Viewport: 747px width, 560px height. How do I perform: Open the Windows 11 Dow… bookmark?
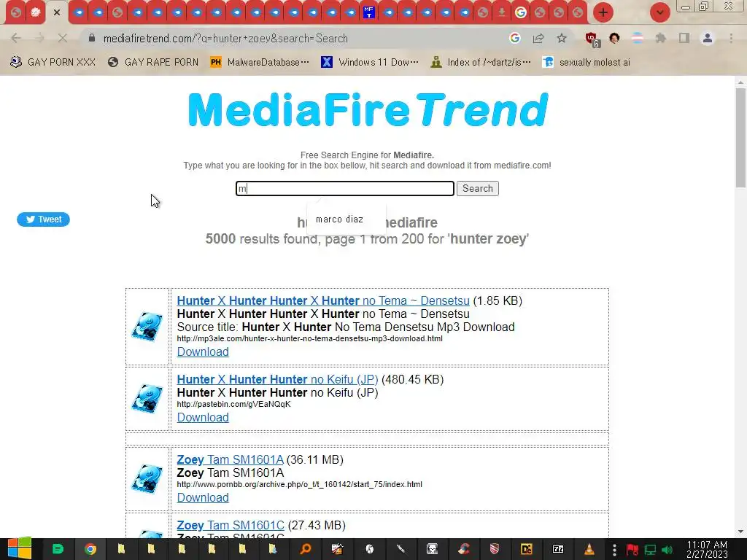[370, 63]
